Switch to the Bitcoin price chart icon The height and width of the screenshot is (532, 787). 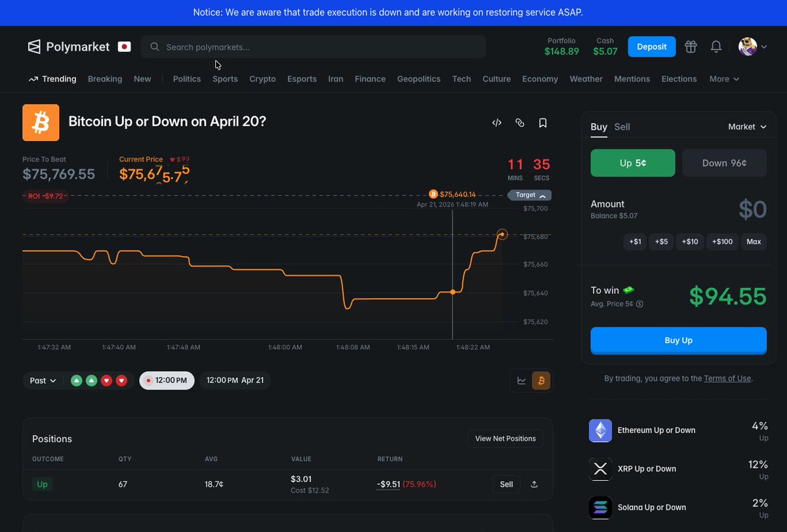[541, 380]
